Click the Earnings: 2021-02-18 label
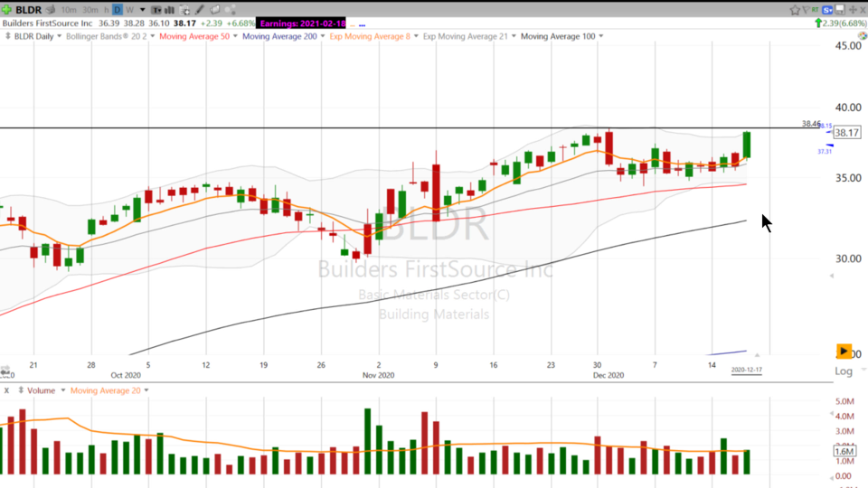The width and height of the screenshot is (868, 488). (302, 23)
